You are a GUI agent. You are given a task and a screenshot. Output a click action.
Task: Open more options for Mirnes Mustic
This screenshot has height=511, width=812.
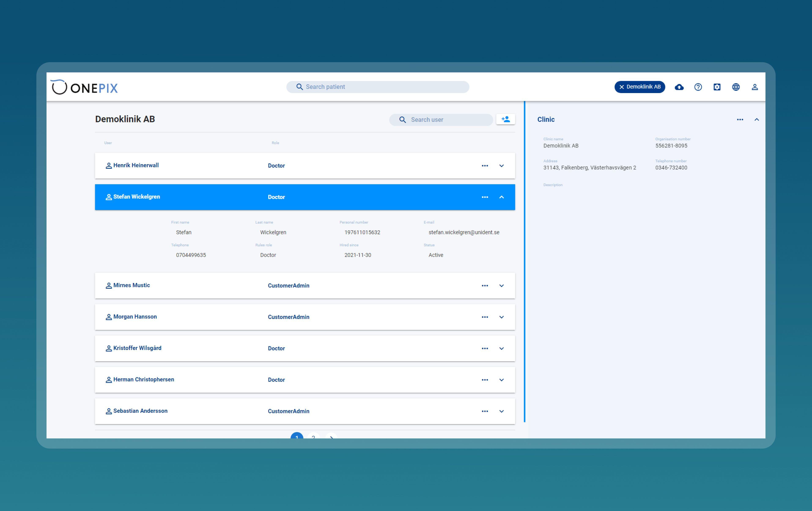point(485,286)
